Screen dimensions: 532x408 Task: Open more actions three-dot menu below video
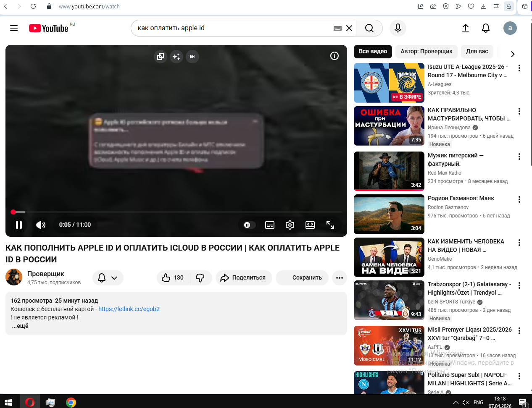pos(339,278)
